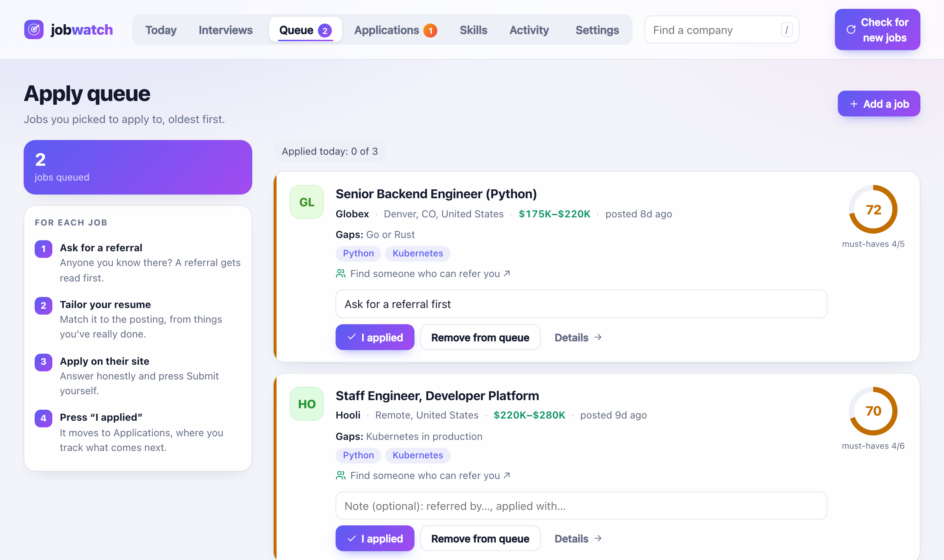Image resolution: width=944 pixels, height=560 pixels.
Task: Click step 3 number badge Apply on their site
Action: [44, 362]
